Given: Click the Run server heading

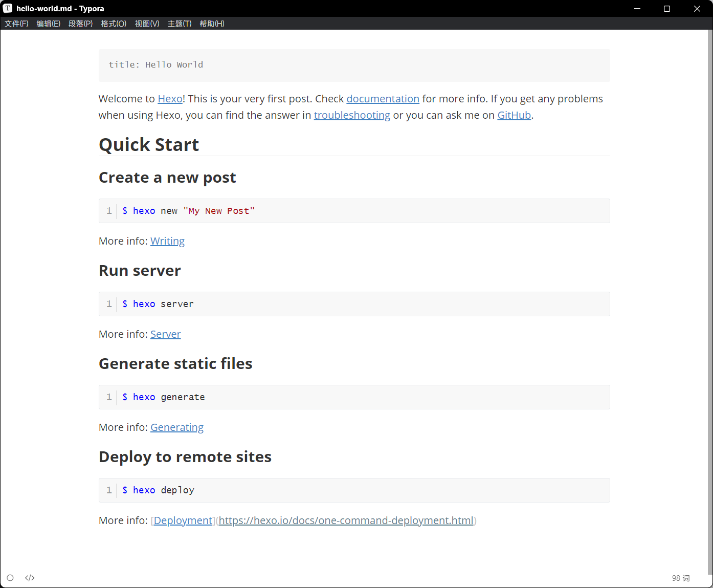Looking at the screenshot, I should point(140,271).
